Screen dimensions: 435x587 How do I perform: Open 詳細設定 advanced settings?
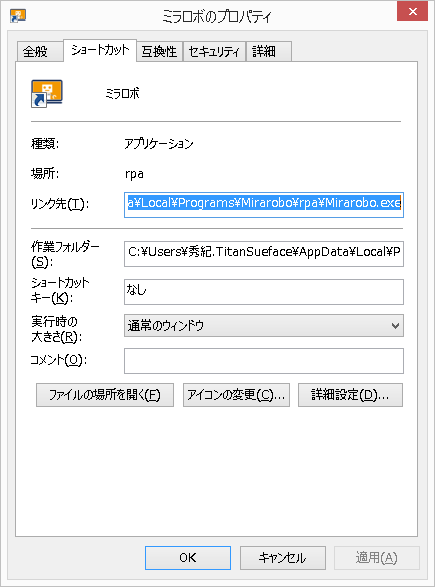point(350,395)
